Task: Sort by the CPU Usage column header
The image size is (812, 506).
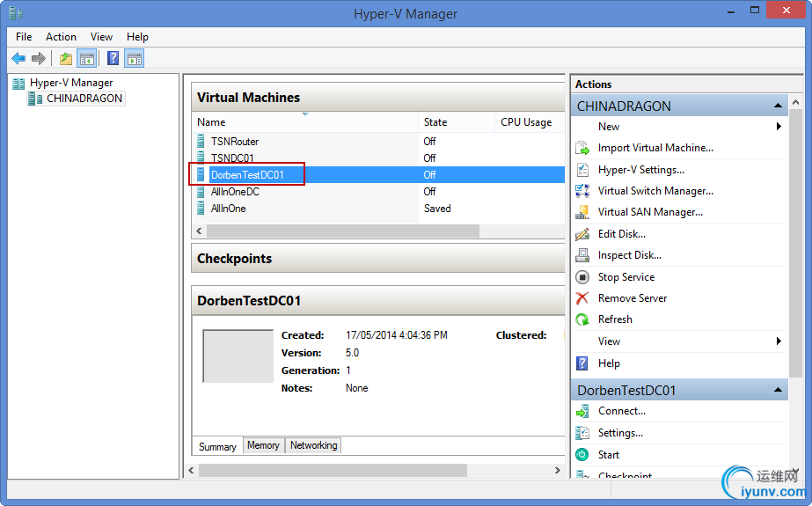Action: click(x=530, y=122)
